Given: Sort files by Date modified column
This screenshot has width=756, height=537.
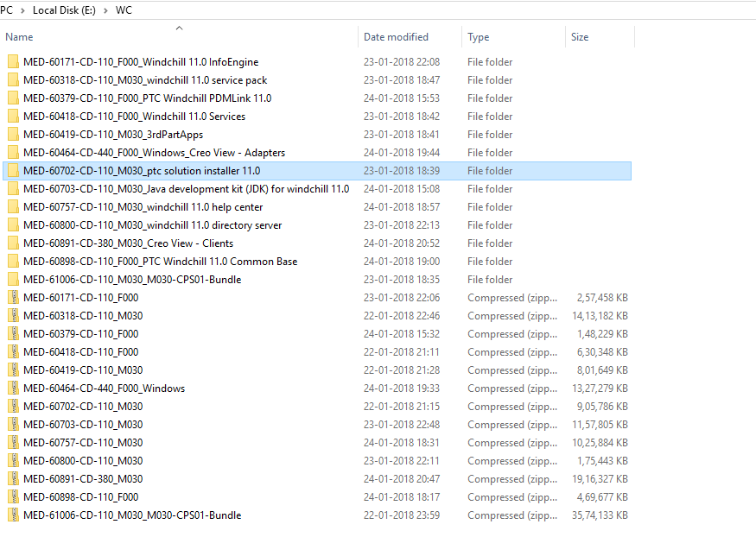Looking at the screenshot, I should coord(396,37).
